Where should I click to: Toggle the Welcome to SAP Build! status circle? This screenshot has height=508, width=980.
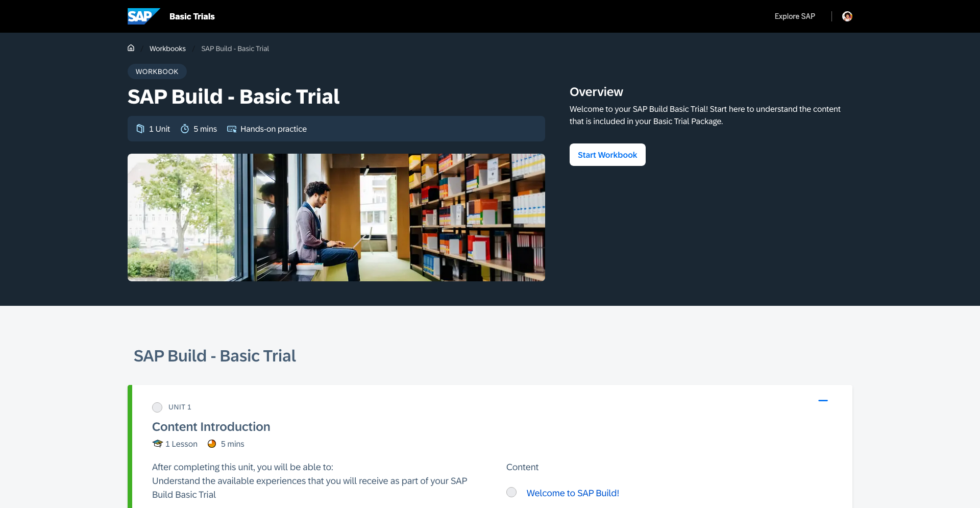pos(511,492)
